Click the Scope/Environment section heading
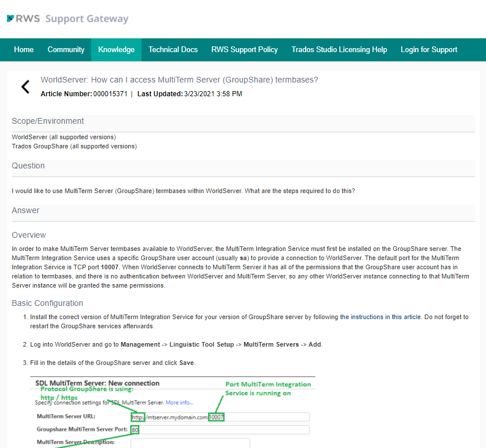 tap(48, 121)
